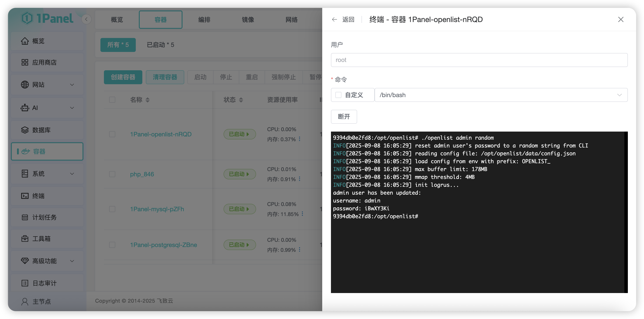Click the 计划任务 calendar icon in the sidebar
This screenshot has width=644, height=319.
[x=25, y=217]
